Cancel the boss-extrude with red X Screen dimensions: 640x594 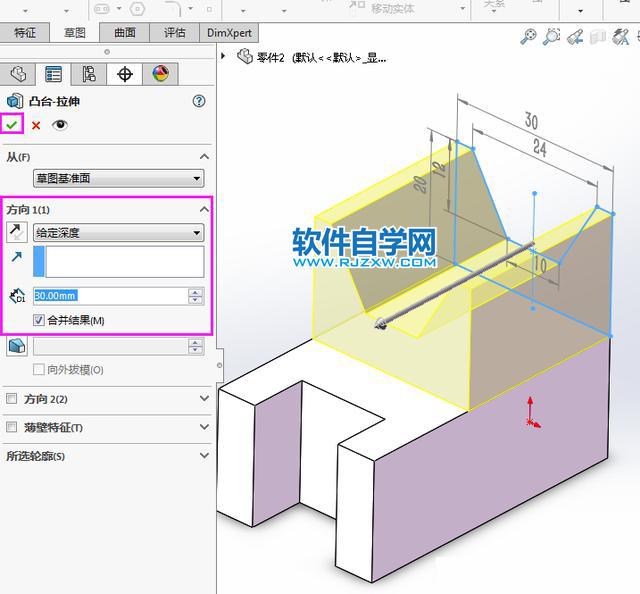[x=36, y=125]
